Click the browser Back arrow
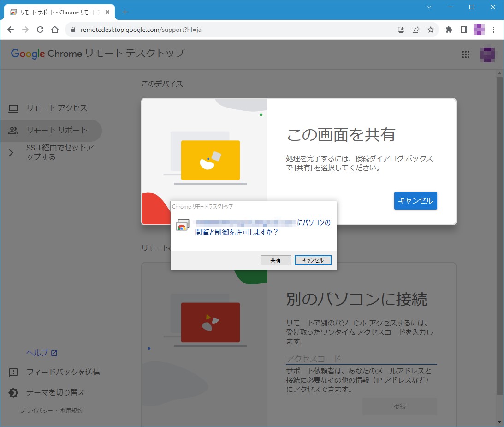 pyautogui.click(x=11, y=30)
